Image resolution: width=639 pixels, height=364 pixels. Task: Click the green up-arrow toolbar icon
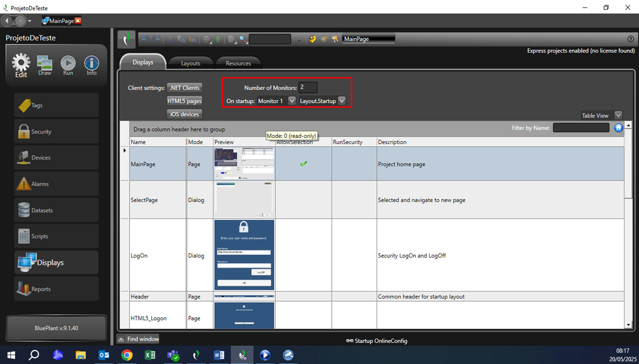tap(218, 39)
